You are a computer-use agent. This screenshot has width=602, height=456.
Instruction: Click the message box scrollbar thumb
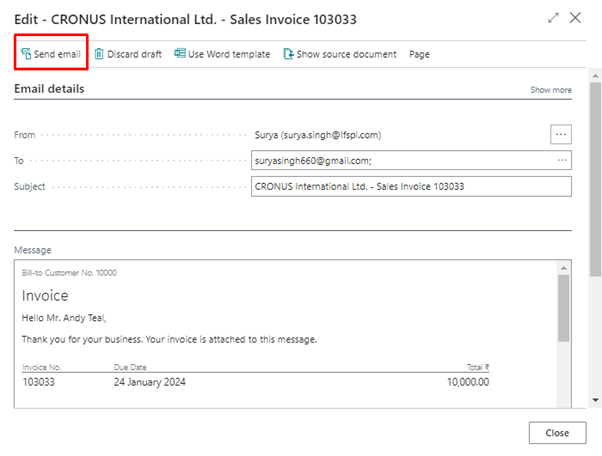coord(564,308)
